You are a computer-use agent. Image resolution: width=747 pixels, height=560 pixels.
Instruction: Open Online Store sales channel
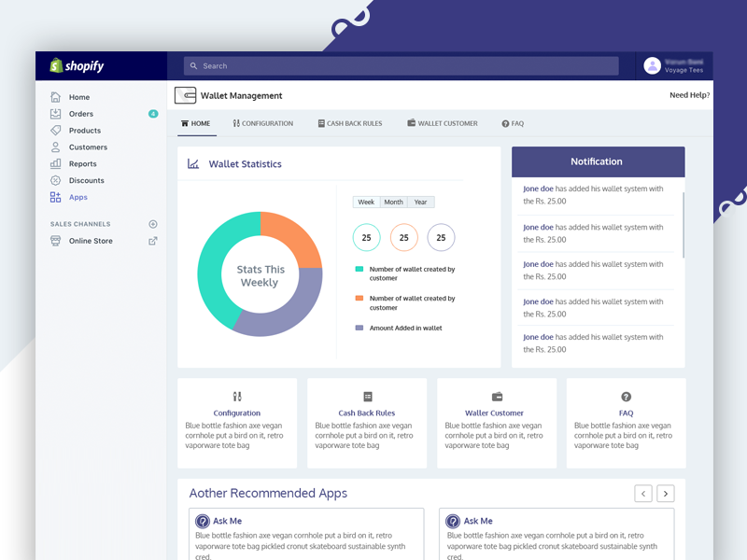(x=91, y=241)
